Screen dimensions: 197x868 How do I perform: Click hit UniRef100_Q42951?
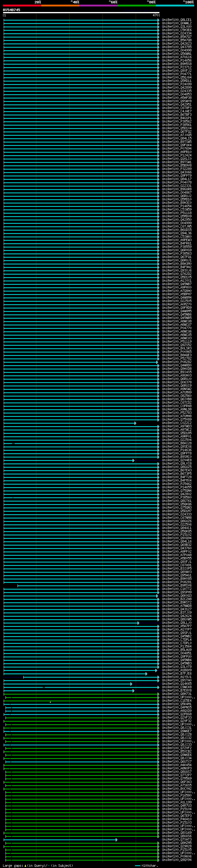[x=176, y=104]
